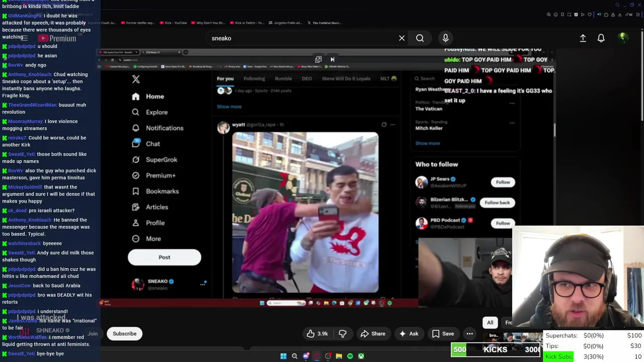644x362 pixels.
Task: Open Premium+ in X sidebar
Action: coord(153,175)
